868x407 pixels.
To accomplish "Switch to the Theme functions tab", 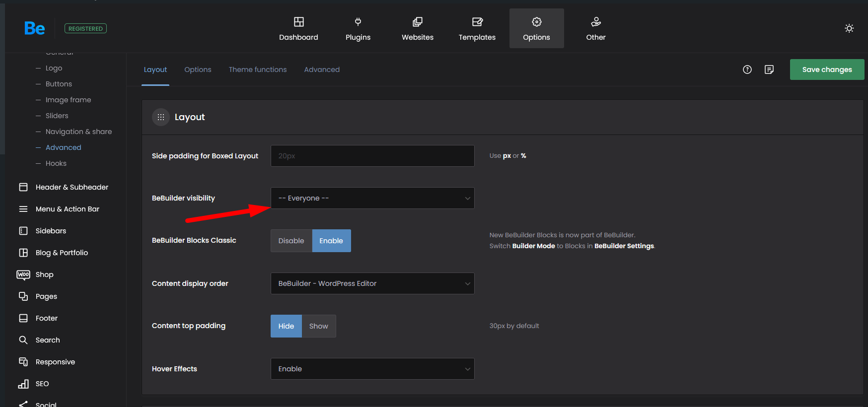I will coord(258,69).
